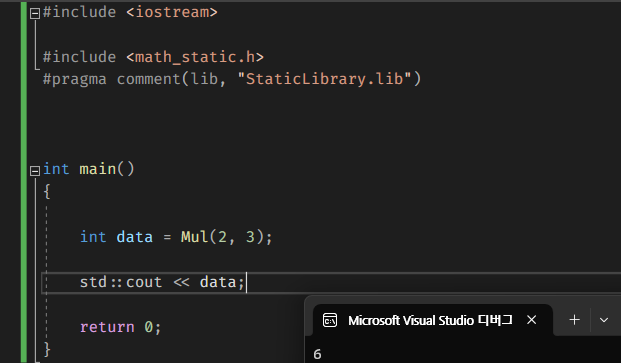This screenshot has width=621, height=363.
Task: Click the return keyword
Action: pos(107,327)
